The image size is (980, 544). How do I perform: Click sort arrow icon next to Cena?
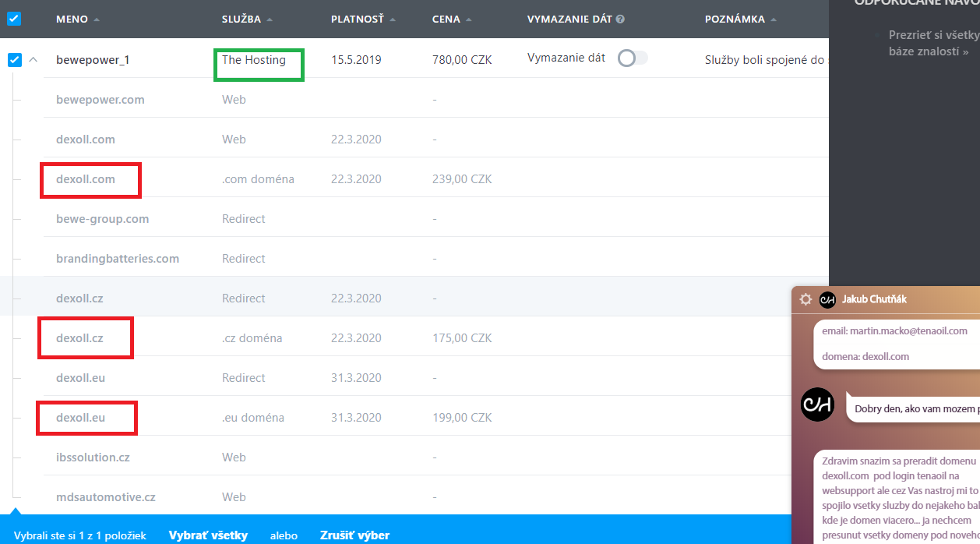[x=468, y=19]
